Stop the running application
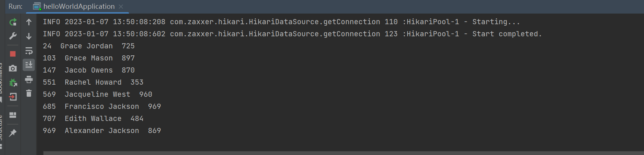The height and width of the screenshot is (155, 644). tap(13, 54)
